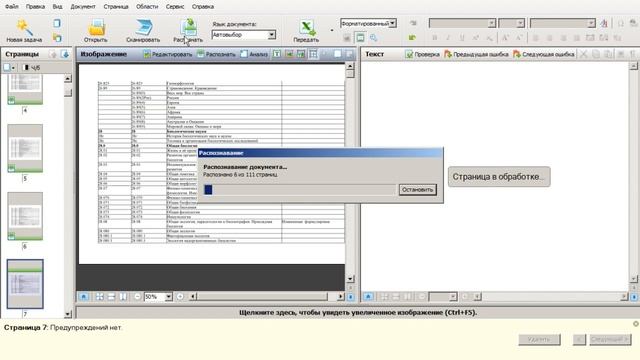Image resolution: width=640 pixels, height=360 pixels.
Task: Click the Открыть folder icon
Action: [x=96, y=28]
